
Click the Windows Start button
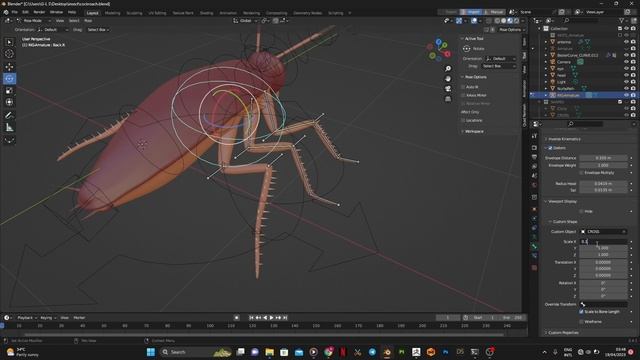151,352
